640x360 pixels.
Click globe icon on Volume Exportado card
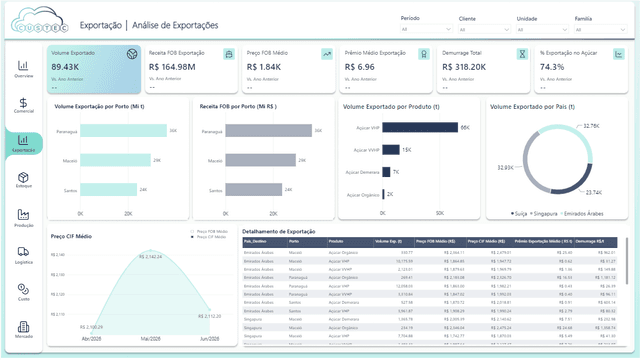point(132,54)
